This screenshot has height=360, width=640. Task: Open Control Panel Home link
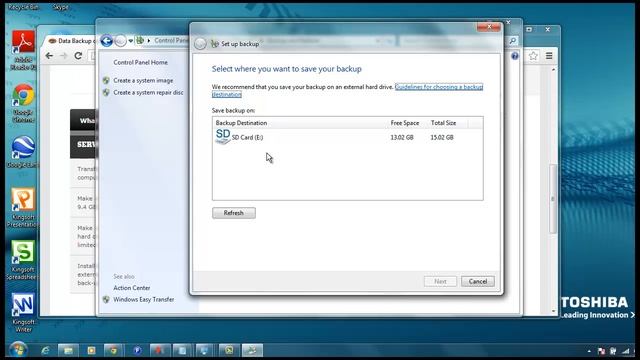click(140, 62)
